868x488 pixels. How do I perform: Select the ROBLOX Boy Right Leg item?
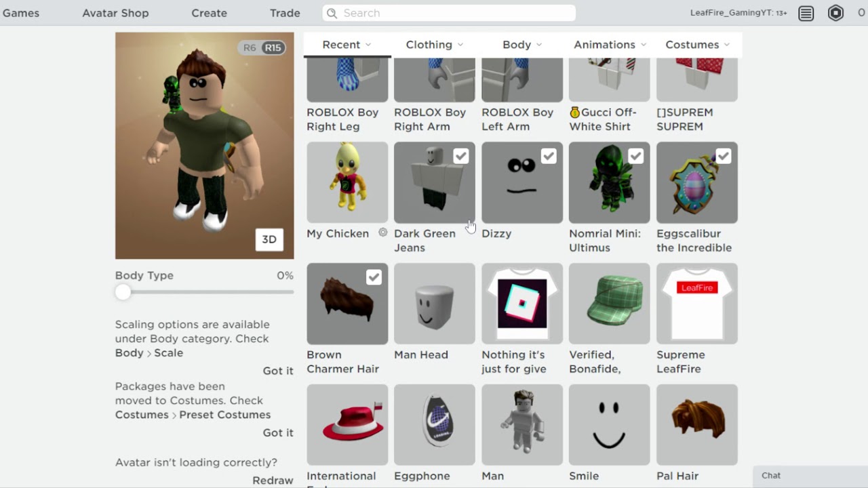click(x=347, y=80)
